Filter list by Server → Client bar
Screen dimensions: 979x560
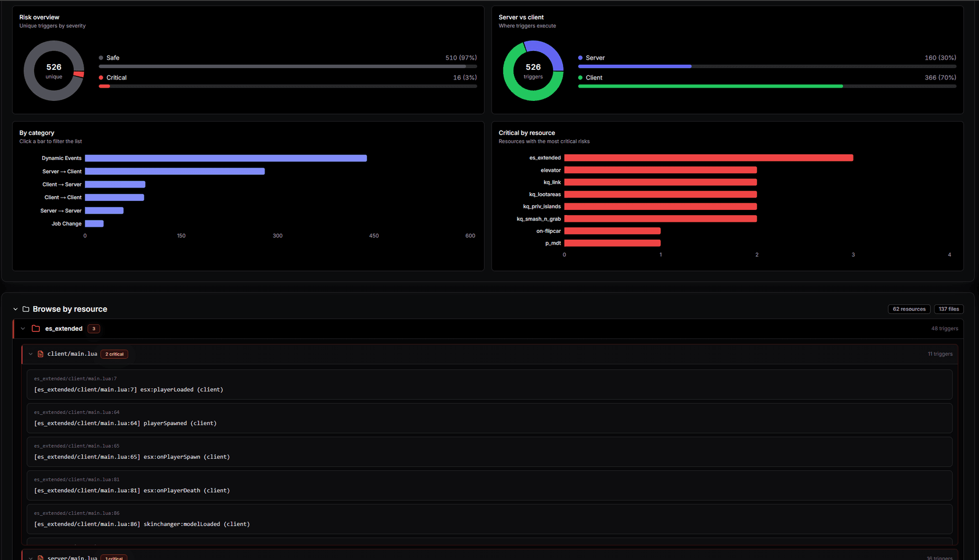175,172
